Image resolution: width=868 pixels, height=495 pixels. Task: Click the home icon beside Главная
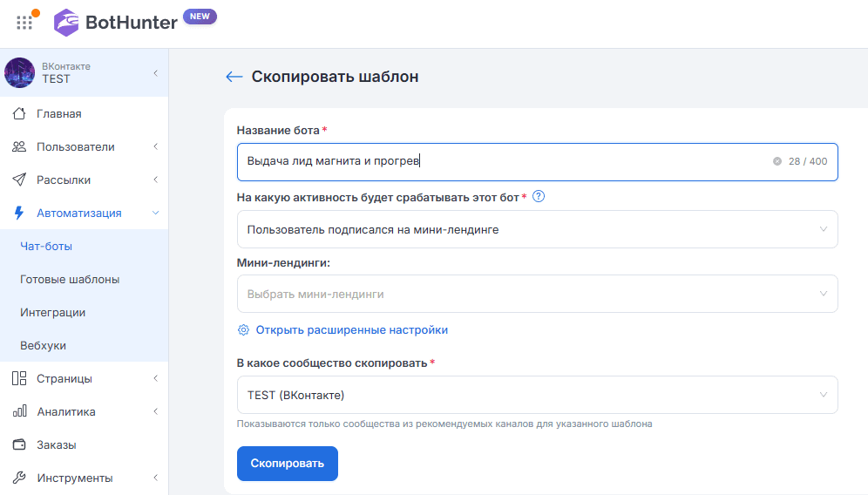[x=19, y=113]
